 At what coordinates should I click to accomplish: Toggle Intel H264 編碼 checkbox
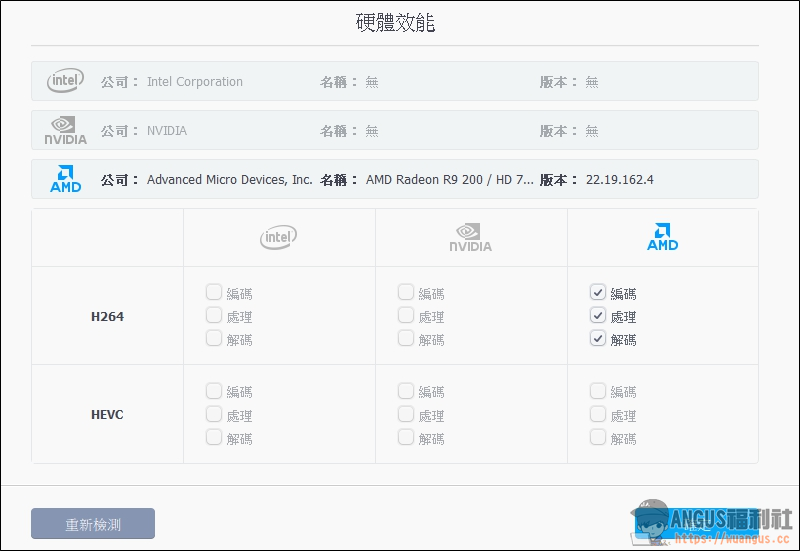[x=214, y=292]
